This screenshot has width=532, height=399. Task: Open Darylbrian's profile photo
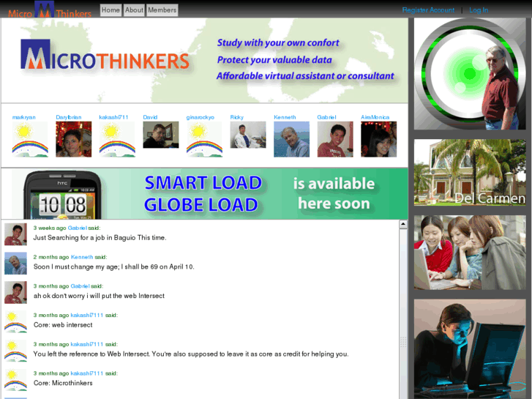(74, 139)
